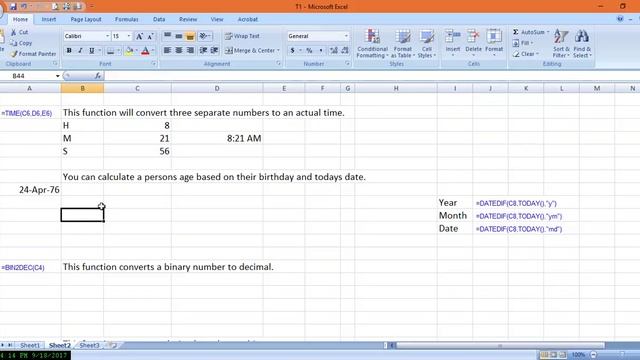Open Conditional Formatting menu
Image resolution: width=640 pixels, height=360 pixels.
(x=372, y=44)
